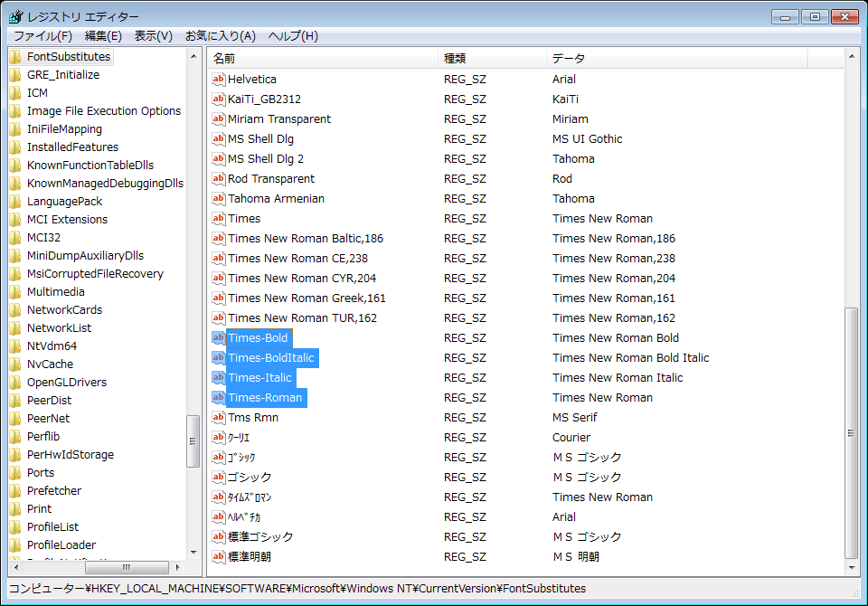Open the ファイル(F) menu
This screenshot has height=606, width=868.
click(x=42, y=36)
